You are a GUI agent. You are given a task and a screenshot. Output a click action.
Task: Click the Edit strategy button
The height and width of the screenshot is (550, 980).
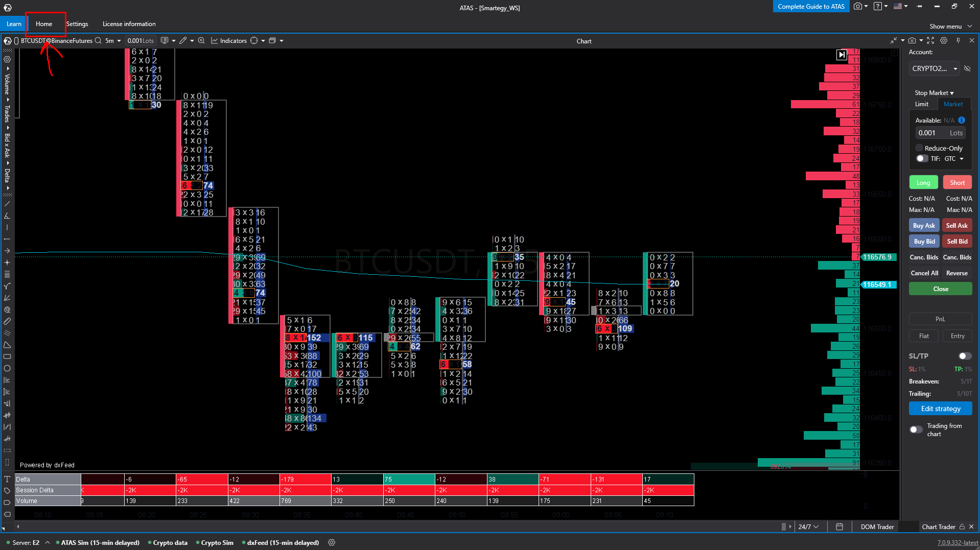pyautogui.click(x=940, y=409)
